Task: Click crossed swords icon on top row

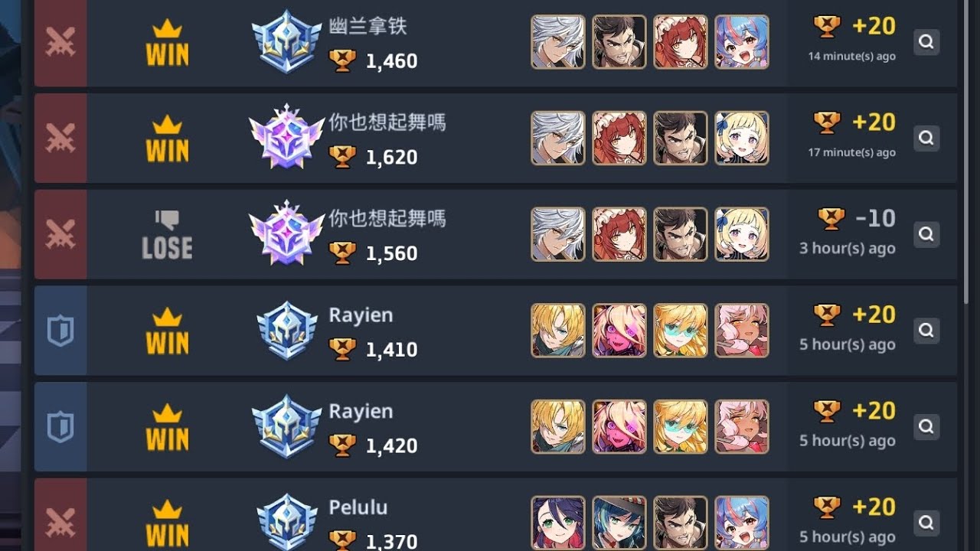Action: pos(60,42)
